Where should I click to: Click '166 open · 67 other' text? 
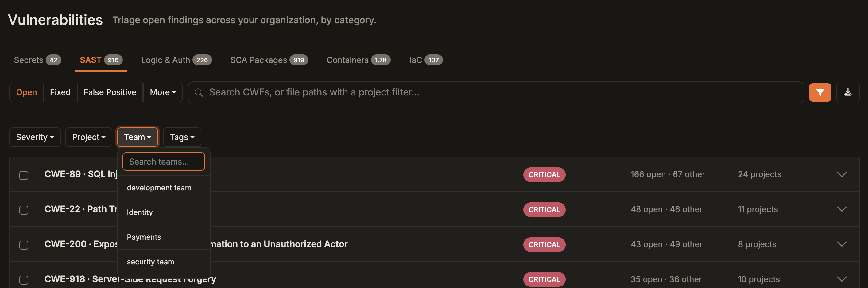pos(668,174)
